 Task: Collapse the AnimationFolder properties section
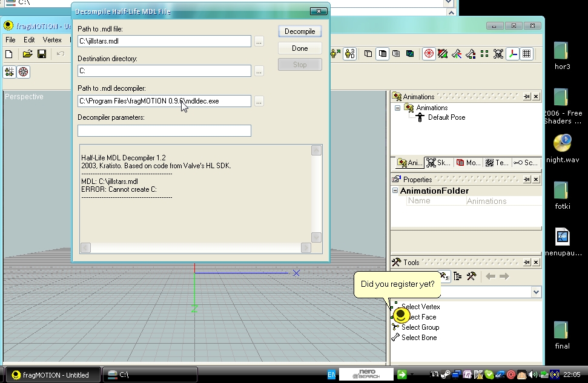click(x=395, y=191)
